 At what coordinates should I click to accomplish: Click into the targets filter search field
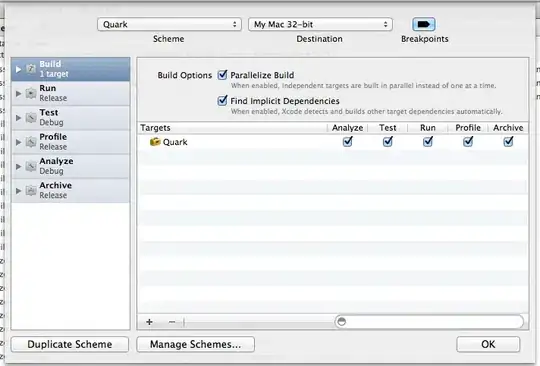coord(429,322)
